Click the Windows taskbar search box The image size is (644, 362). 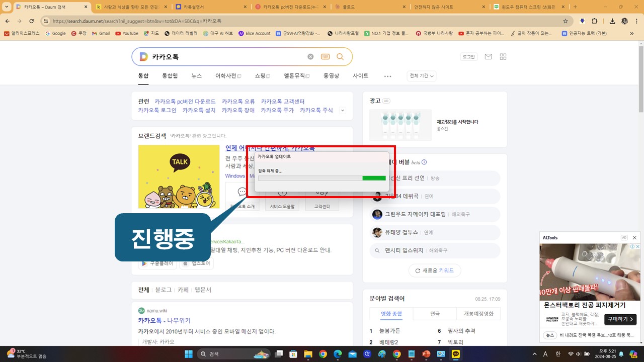pos(232,354)
